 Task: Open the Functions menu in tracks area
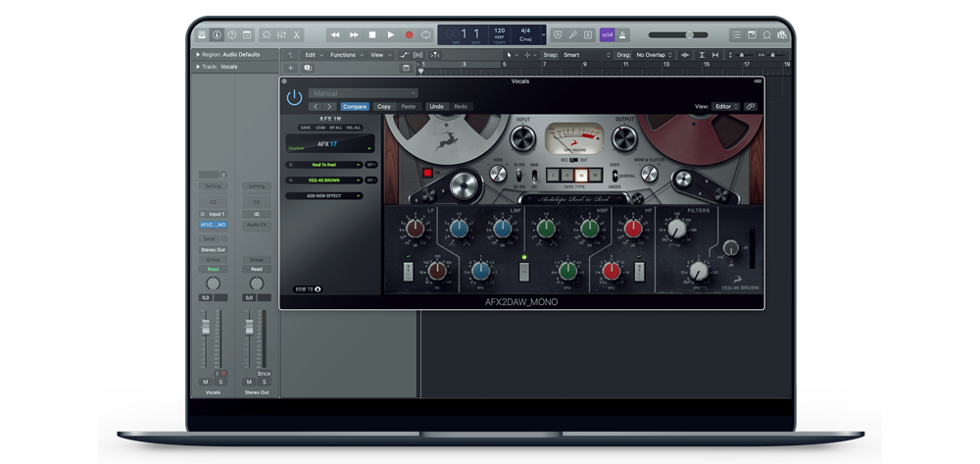click(x=346, y=55)
